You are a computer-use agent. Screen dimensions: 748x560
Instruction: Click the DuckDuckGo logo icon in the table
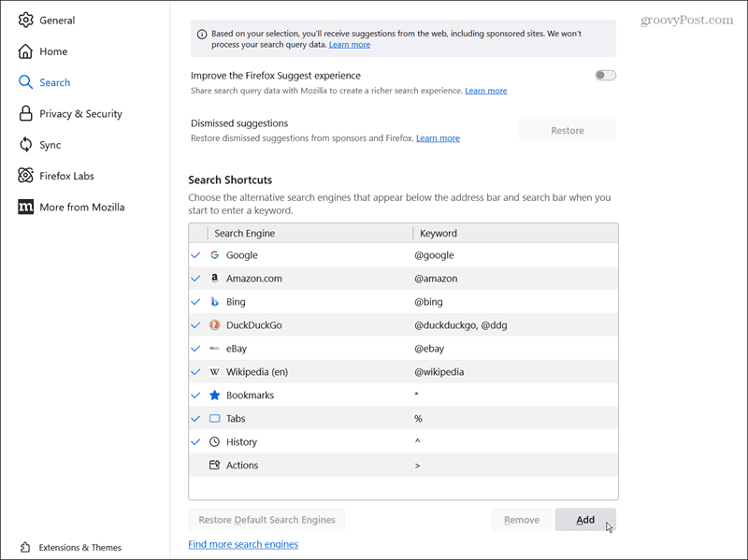(215, 324)
